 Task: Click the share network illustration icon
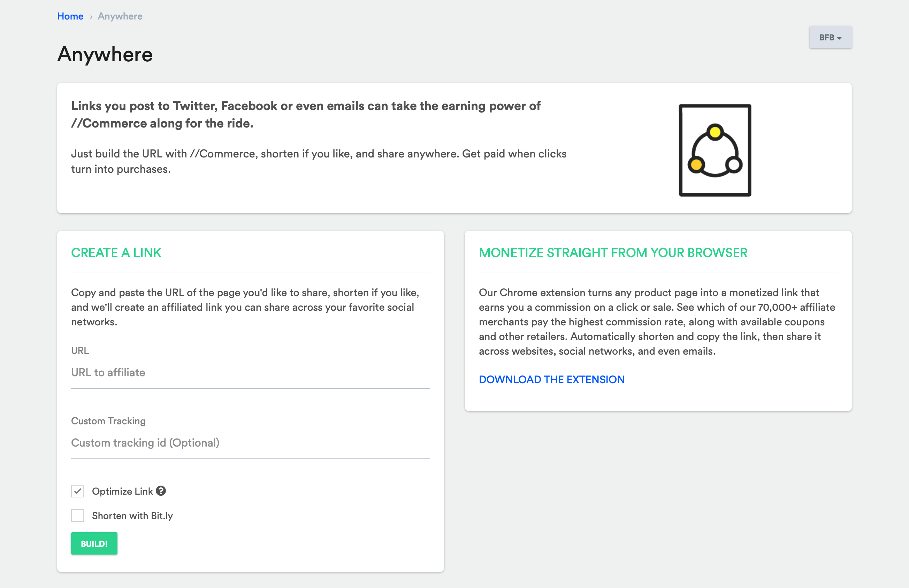pyautogui.click(x=715, y=150)
